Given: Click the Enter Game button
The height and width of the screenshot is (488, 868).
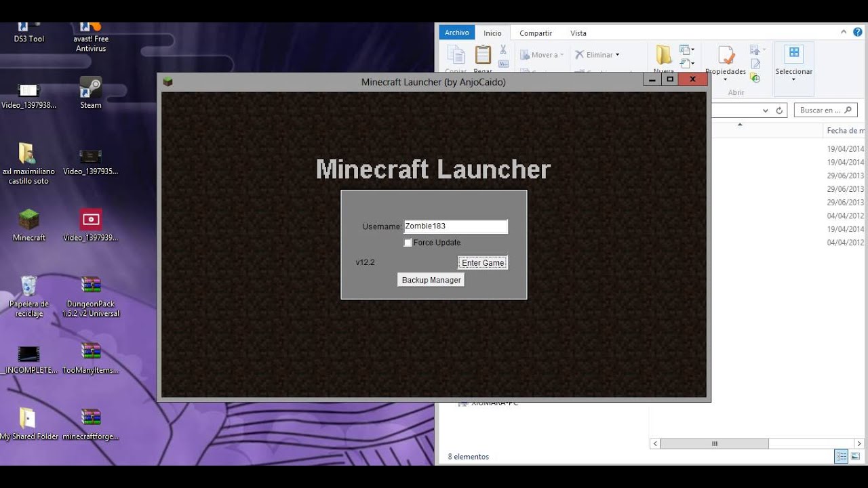Looking at the screenshot, I should (x=483, y=263).
